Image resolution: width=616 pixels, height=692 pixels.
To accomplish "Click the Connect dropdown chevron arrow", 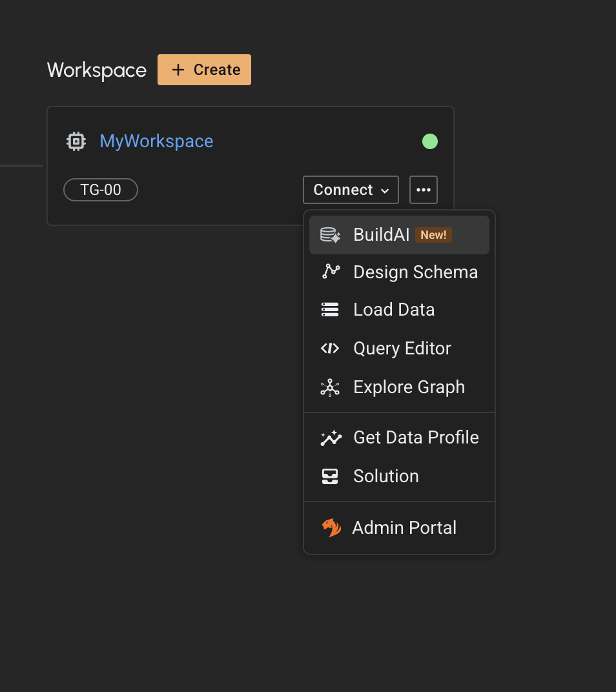I will point(386,190).
